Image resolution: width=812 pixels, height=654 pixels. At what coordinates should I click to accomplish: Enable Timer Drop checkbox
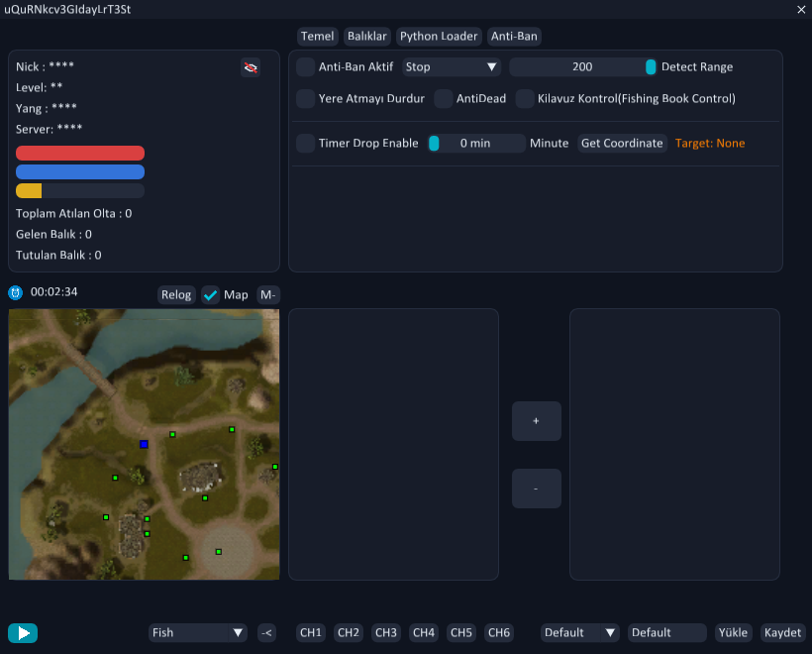(306, 143)
